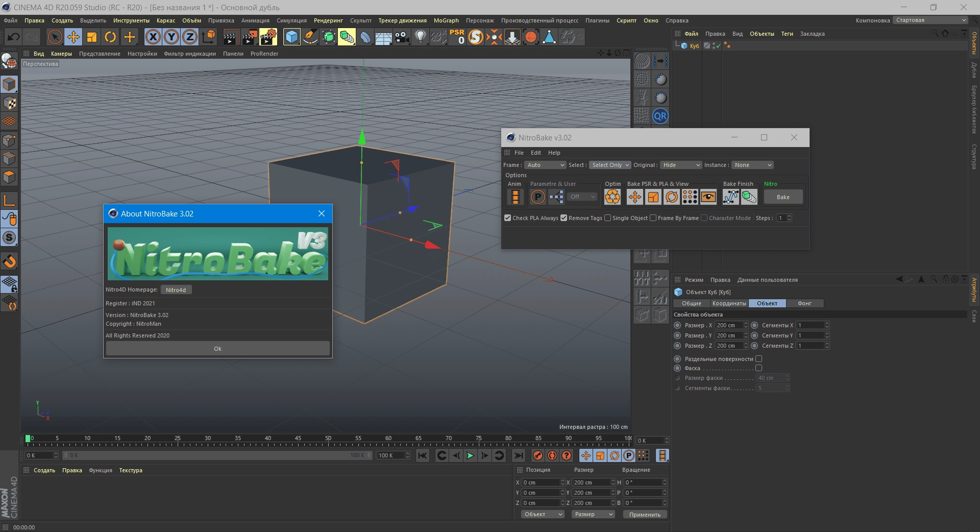The height and width of the screenshot is (532, 980).
Task: Click the Record Active Objects button
Action: [x=538, y=455]
